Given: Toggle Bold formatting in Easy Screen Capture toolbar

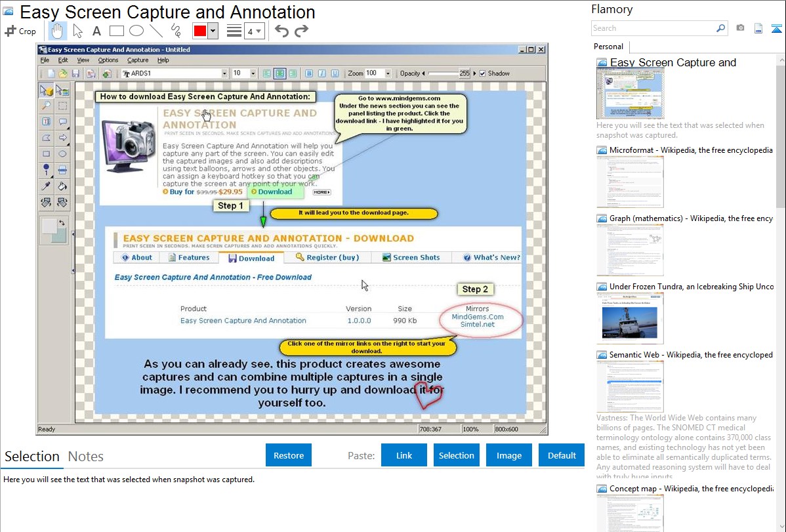Looking at the screenshot, I should point(309,73).
